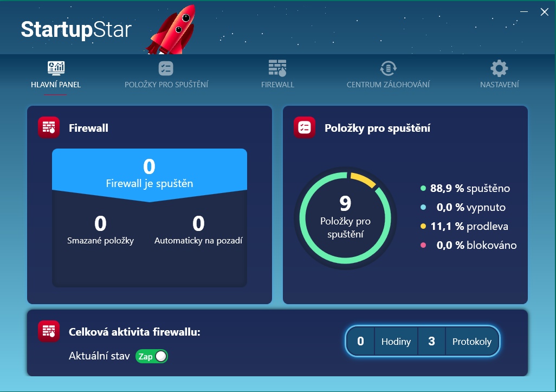Open Nastavení gear icon
Viewport: 556px width, 392px height.
coord(499,68)
